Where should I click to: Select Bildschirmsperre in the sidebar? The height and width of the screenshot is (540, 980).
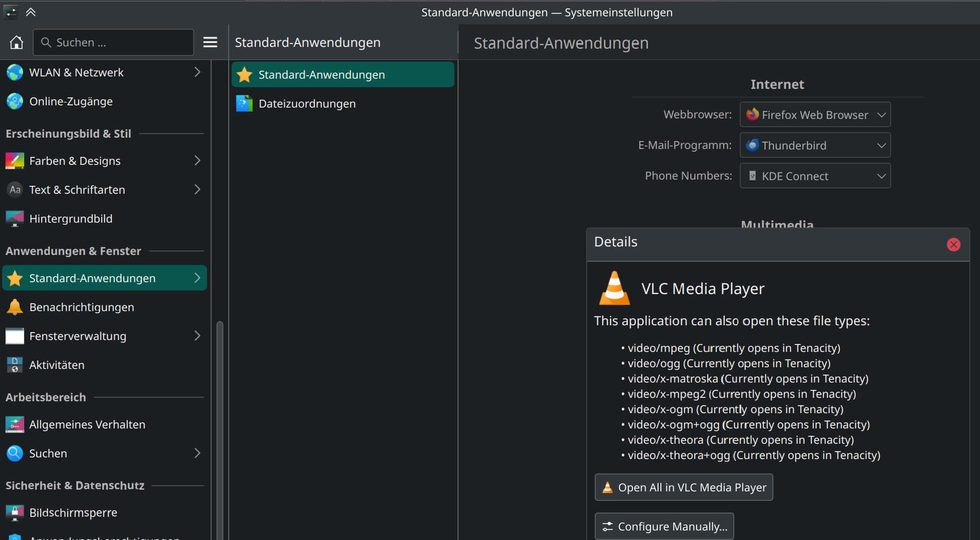point(105,512)
